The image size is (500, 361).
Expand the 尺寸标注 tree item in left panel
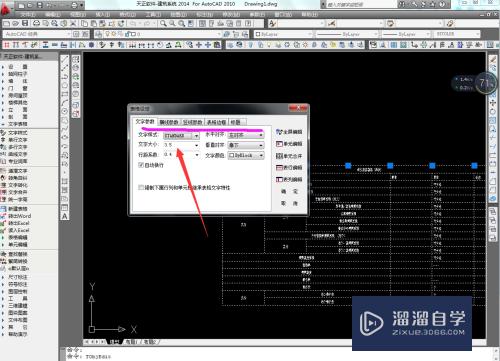pyautogui.click(x=3, y=277)
